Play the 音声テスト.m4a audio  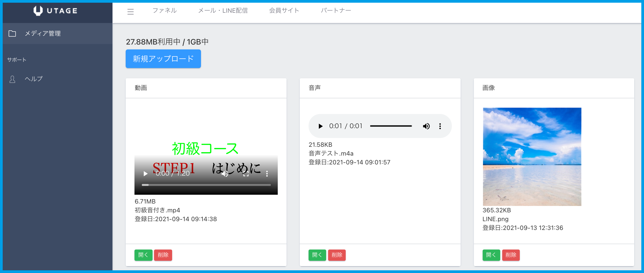pos(320,126)
